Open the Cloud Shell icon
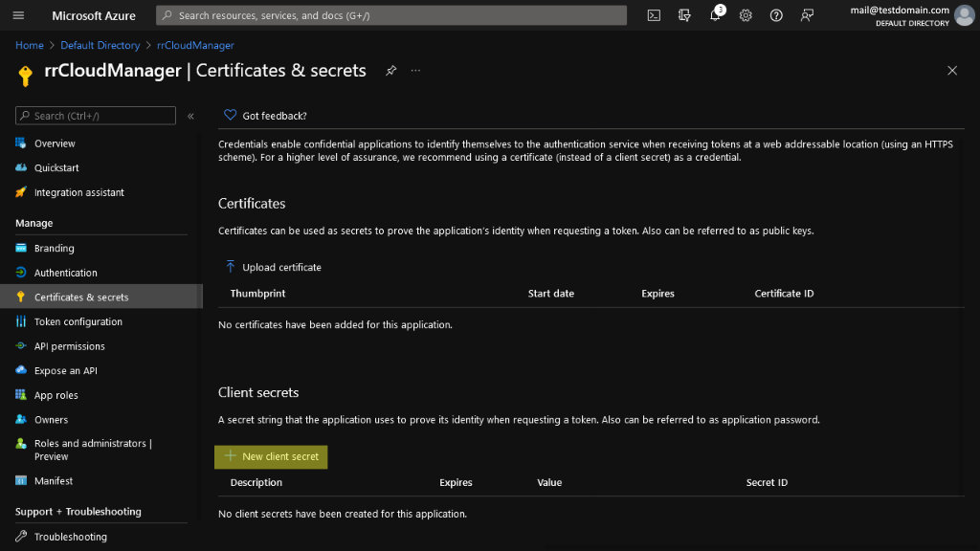Viewport: 980px width, 551px height. (x=654, y=15)
